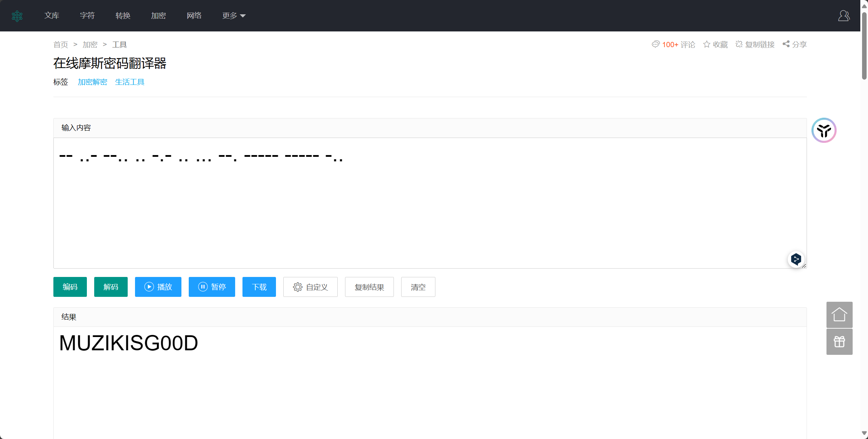This screenshot has width=868, height=439.
Task: Click the 自定义 customize settings button
Action: pos(310,287)
